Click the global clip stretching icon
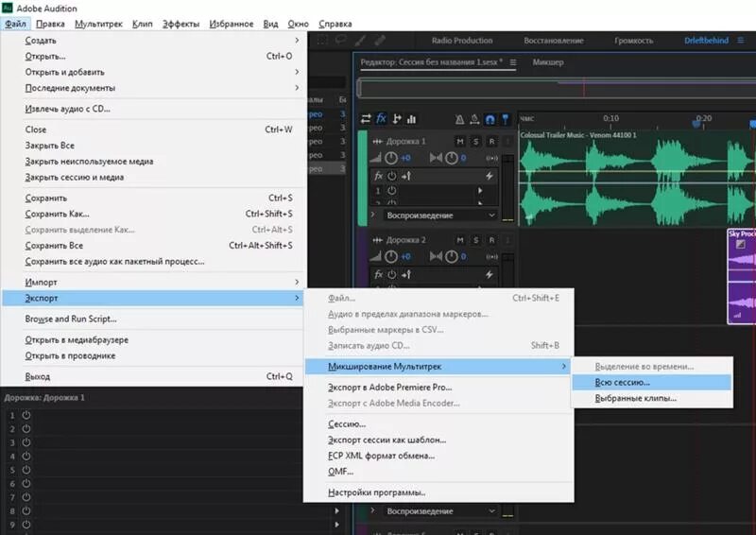This screenshot has height=535, width=756. (474, 119)
